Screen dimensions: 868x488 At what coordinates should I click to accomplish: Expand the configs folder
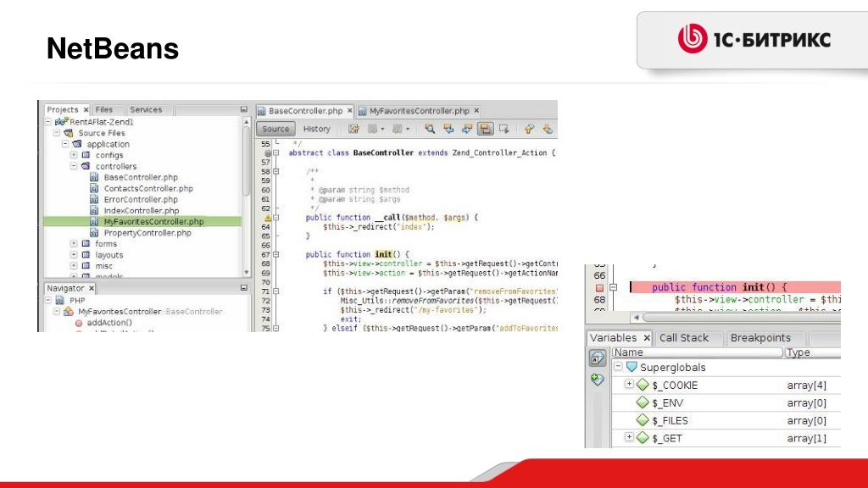(74, 155)
